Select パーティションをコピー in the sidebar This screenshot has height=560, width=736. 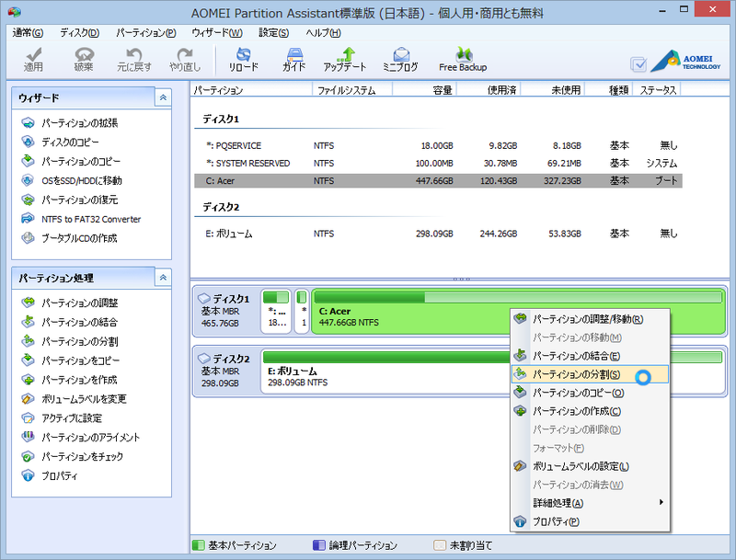point(71,360)
